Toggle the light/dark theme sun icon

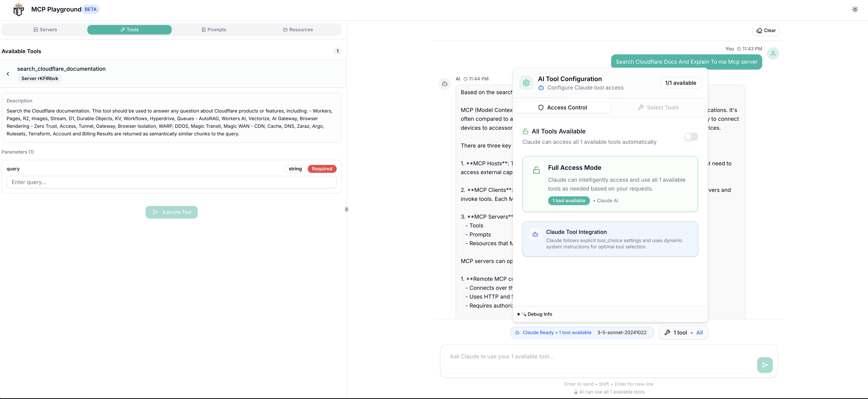(x=855, y=9)
